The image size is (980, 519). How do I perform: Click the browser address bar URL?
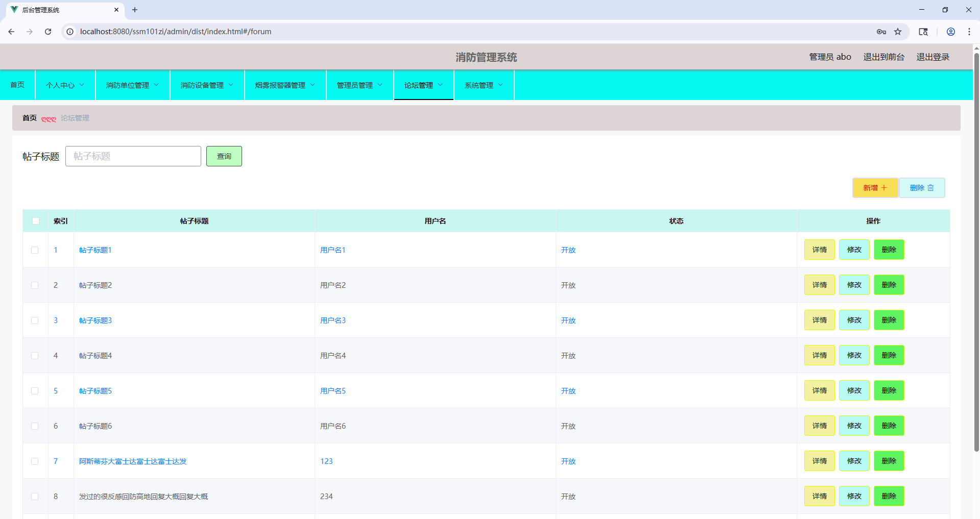176,32
